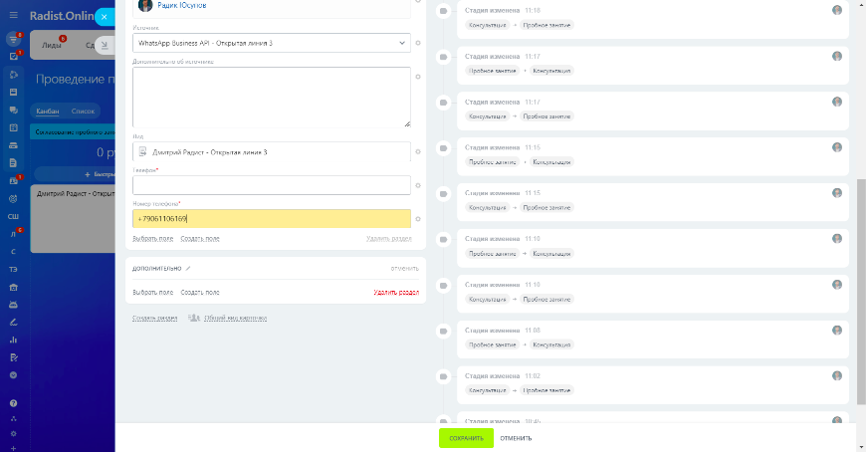Screen dimensions: 868x454
Task: Open help question mark icon in sidebar
Action: [13, 403]
